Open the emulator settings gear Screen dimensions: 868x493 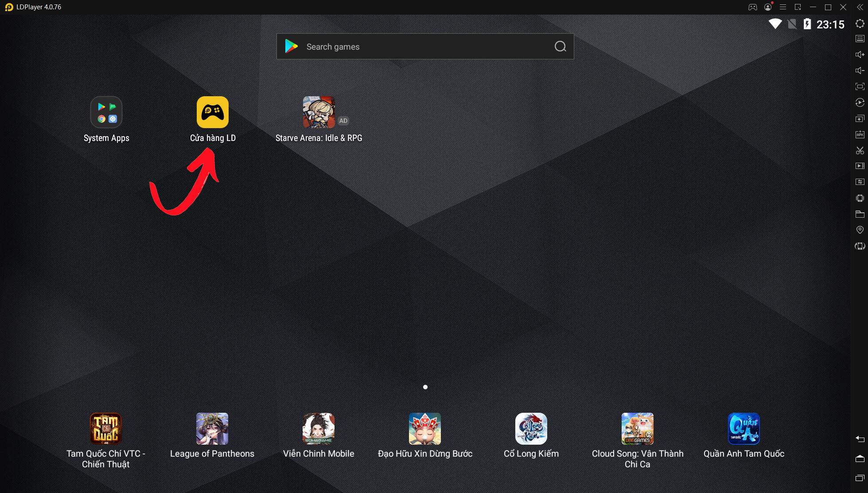860,23
